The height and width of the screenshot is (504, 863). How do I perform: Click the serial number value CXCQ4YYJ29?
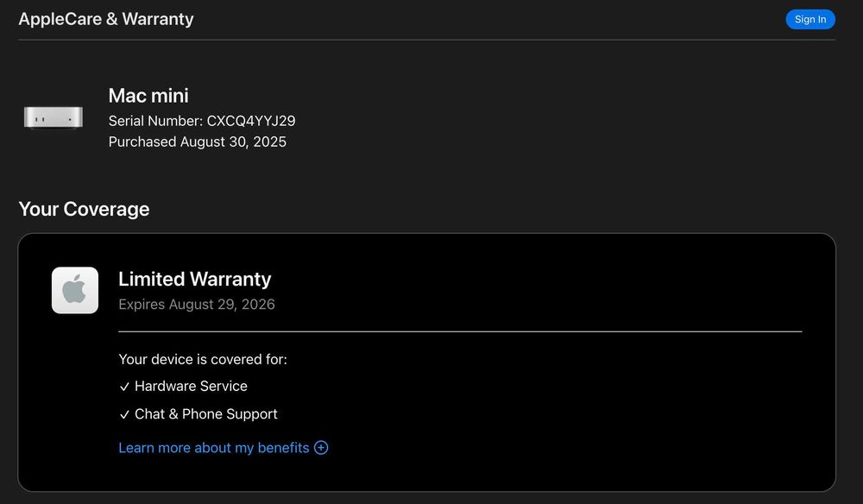point(251,121)
